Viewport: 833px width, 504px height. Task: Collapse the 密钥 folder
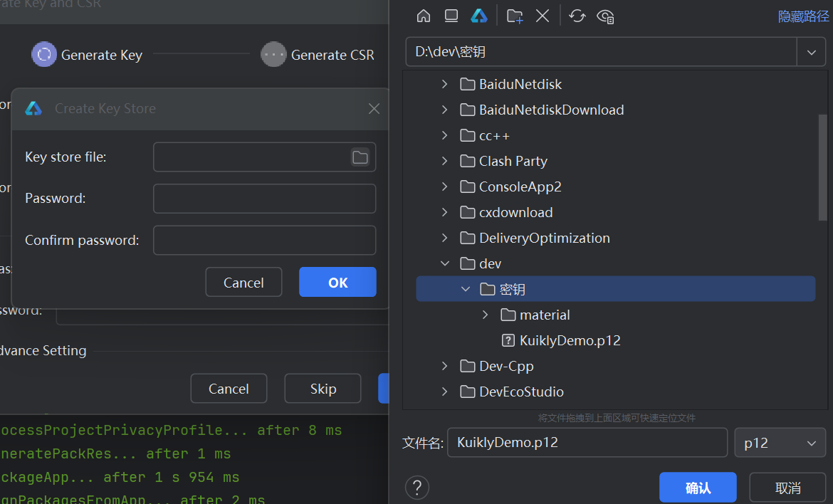(x=466, y=289)
